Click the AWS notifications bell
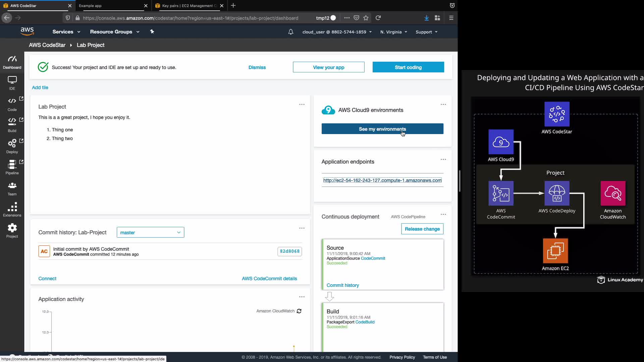Viewport: 644px width, 362px height. tap(291, 32)
